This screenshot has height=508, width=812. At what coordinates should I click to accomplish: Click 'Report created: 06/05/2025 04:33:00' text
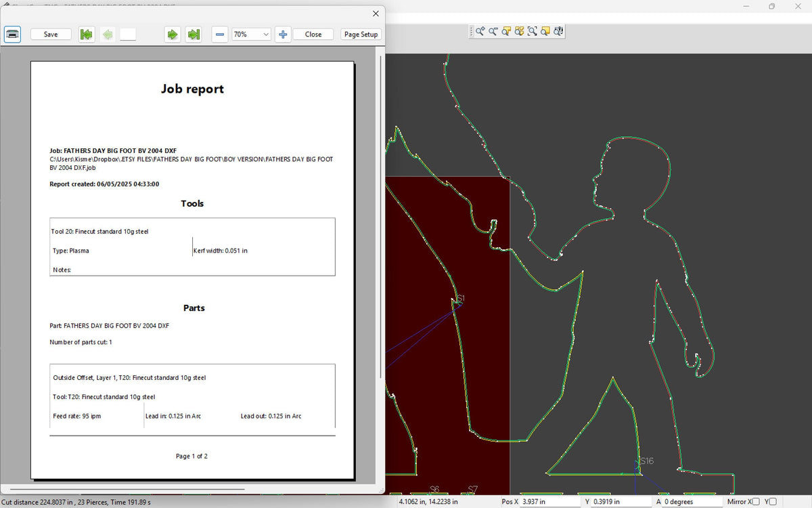point(104,184)
